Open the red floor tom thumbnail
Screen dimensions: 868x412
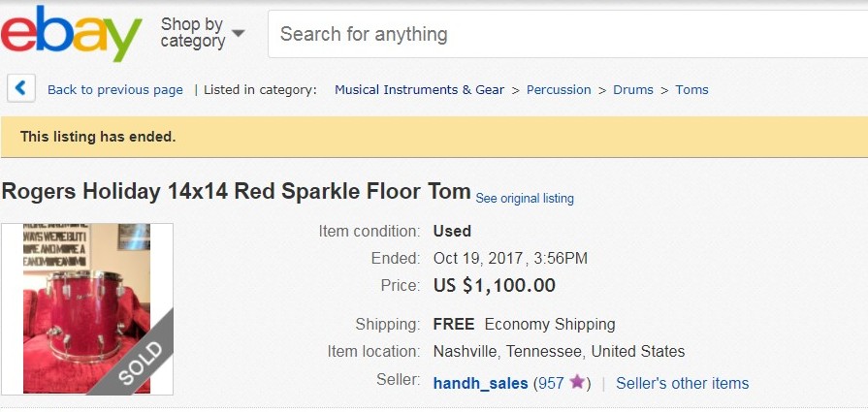[x=87, y=308]
